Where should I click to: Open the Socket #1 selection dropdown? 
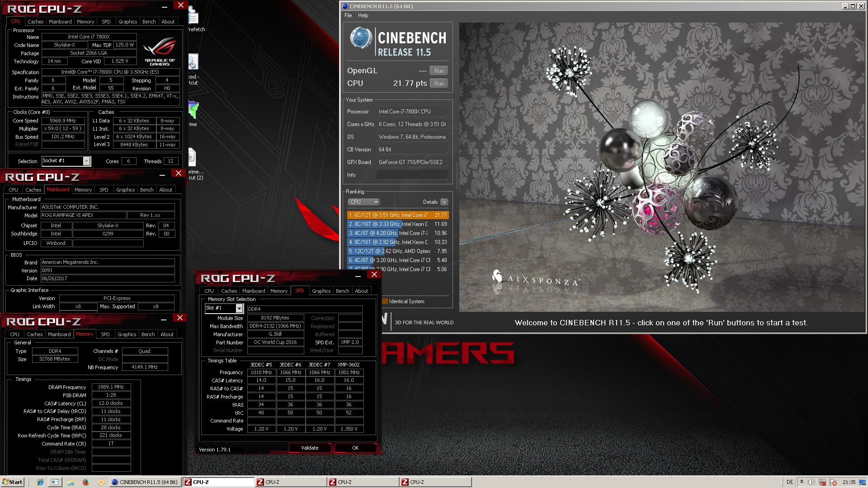[86, 161]
